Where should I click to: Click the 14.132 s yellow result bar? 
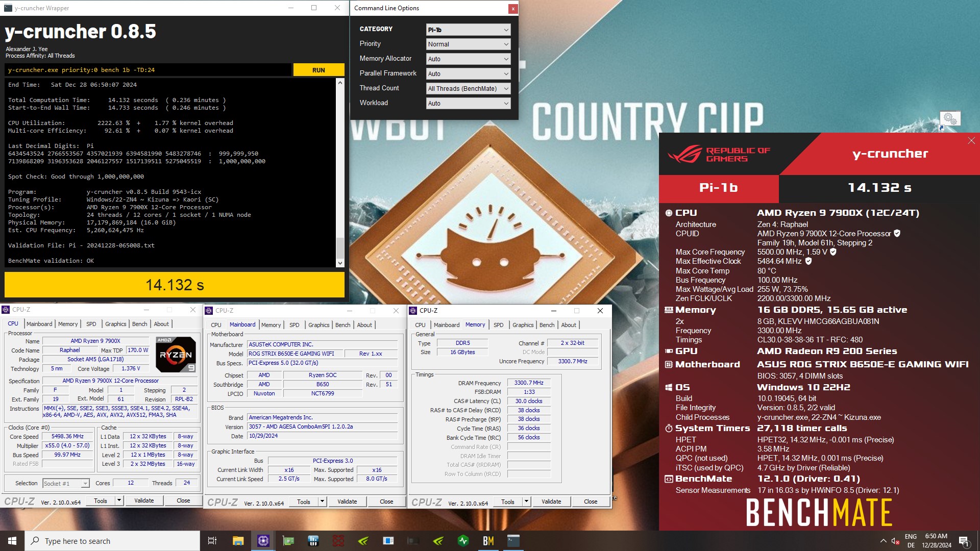(x=175, y=285)
